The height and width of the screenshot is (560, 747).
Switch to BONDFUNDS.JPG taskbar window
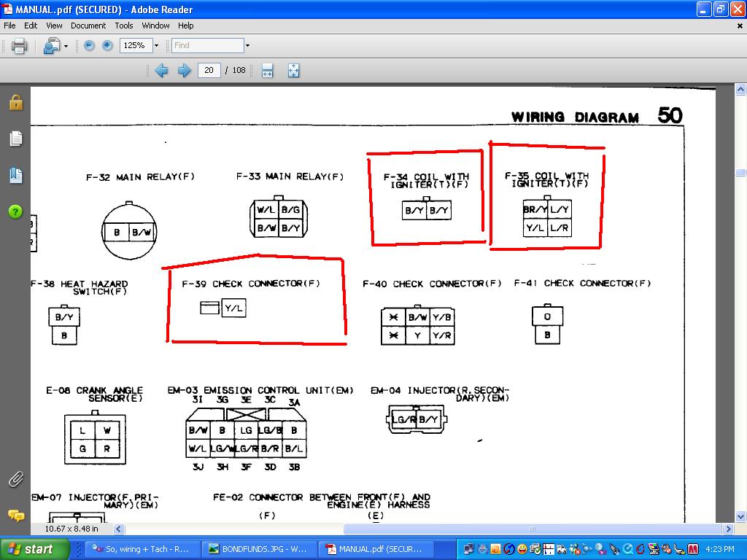[x=258, y=549]
